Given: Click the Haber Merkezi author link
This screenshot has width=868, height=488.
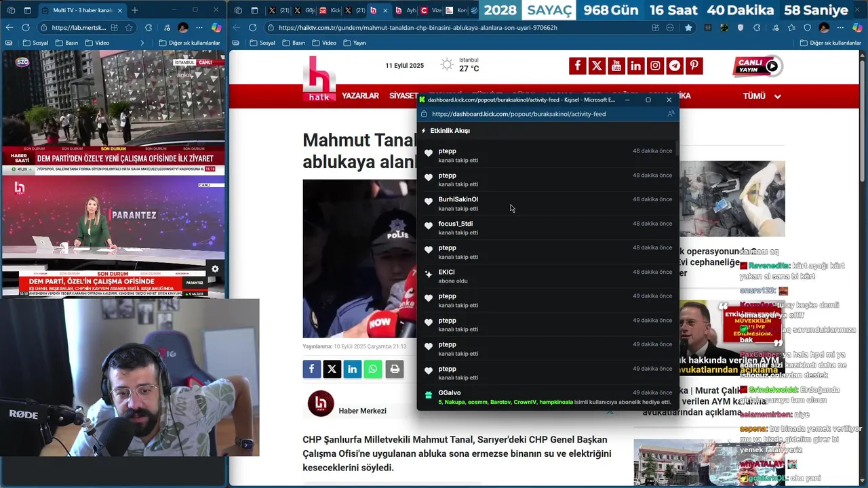Looking at the screenshot, I should 362,411.
